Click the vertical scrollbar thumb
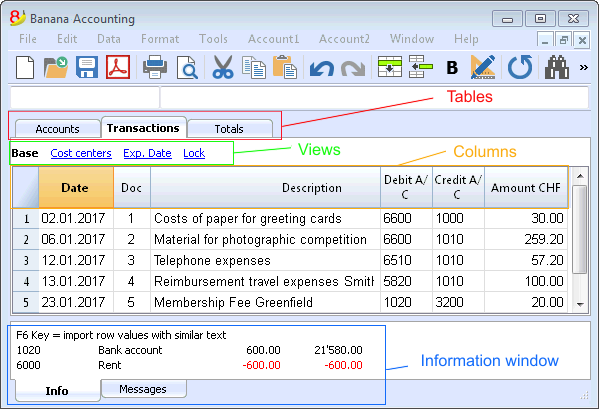Screen dimensions: 599x409 pyautogui.click(x=580, y=230)
